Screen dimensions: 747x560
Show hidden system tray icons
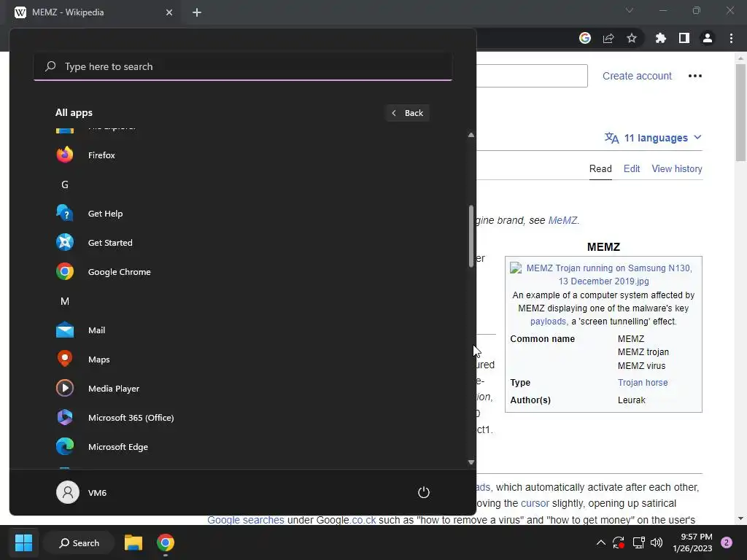point(601,542)
